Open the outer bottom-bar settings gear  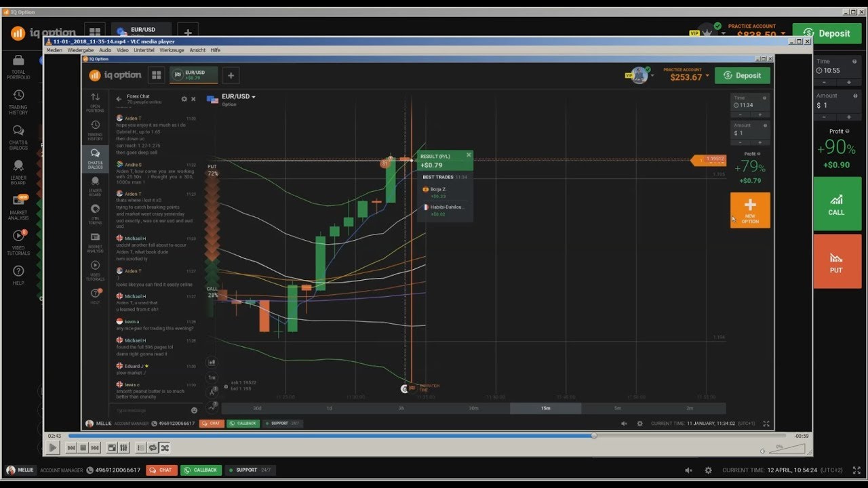pos(708,470)
